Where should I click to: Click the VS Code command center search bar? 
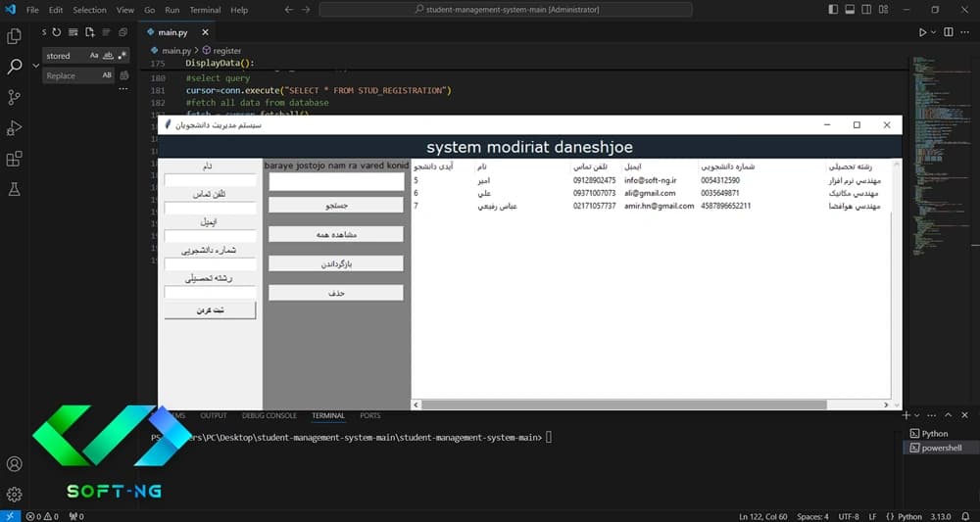click(x=506, y=10)
